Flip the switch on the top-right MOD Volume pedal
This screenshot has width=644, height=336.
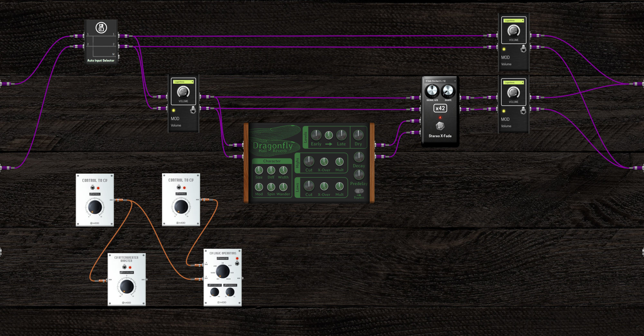click(x=523, y=48)
